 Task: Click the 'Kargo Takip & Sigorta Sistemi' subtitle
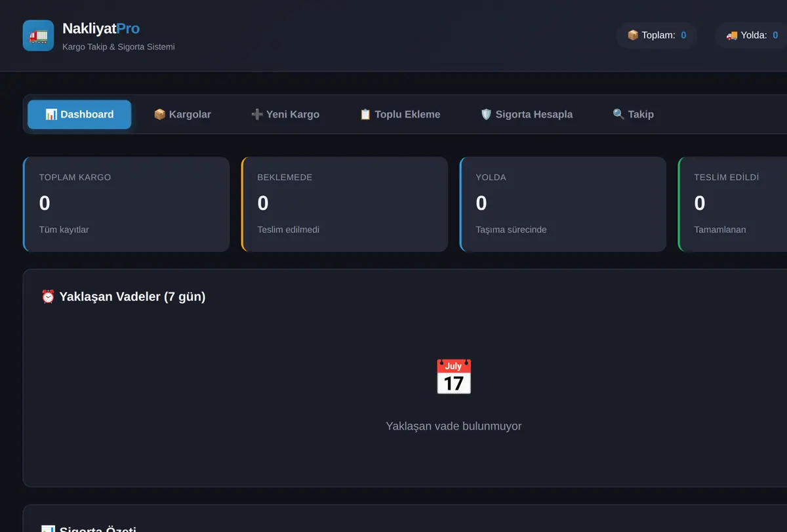coord(119,47)
